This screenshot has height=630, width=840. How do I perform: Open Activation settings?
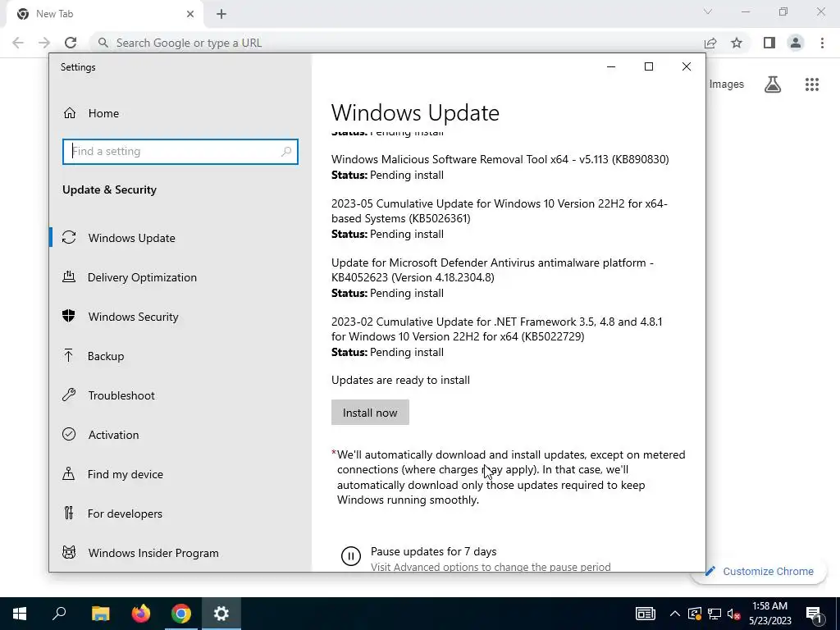(113, 435)
